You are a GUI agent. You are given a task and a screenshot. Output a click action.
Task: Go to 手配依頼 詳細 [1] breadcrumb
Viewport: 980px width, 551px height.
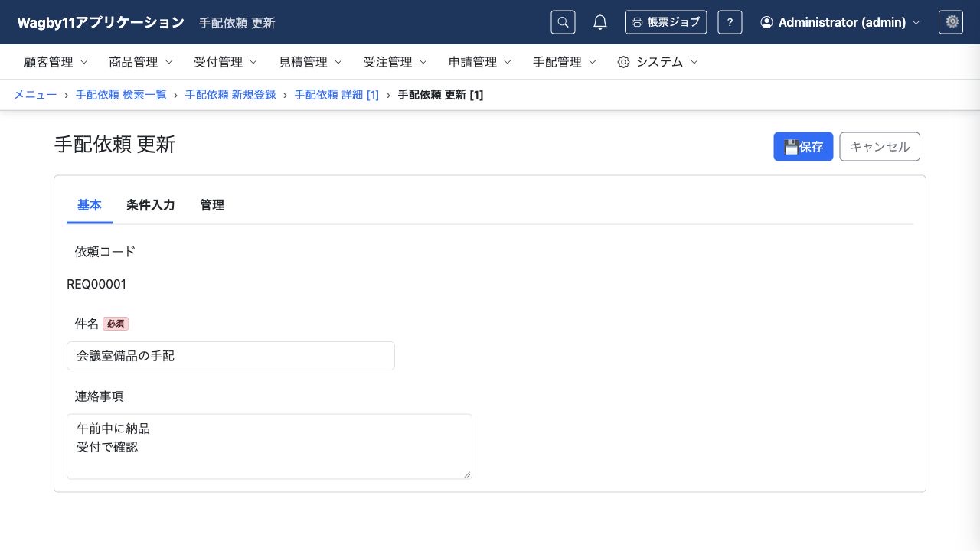click(x=337, y=95)
